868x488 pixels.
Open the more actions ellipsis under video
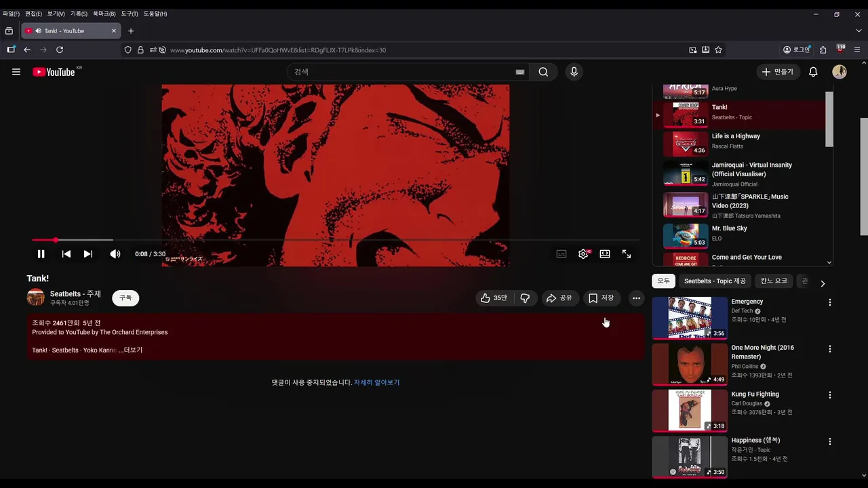coord(636,298)
